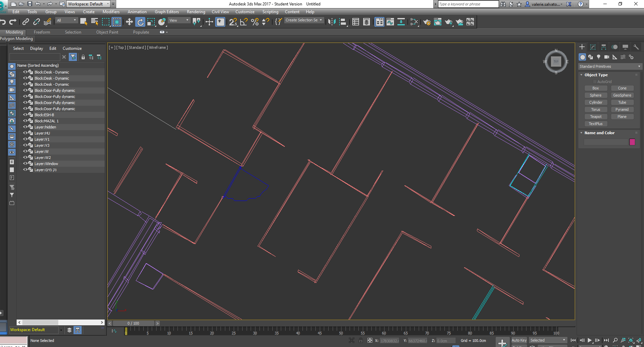Select the Rectangular Selection Region tool
The height and width of the screenshot is (347, 644).
tap(106, 22)
